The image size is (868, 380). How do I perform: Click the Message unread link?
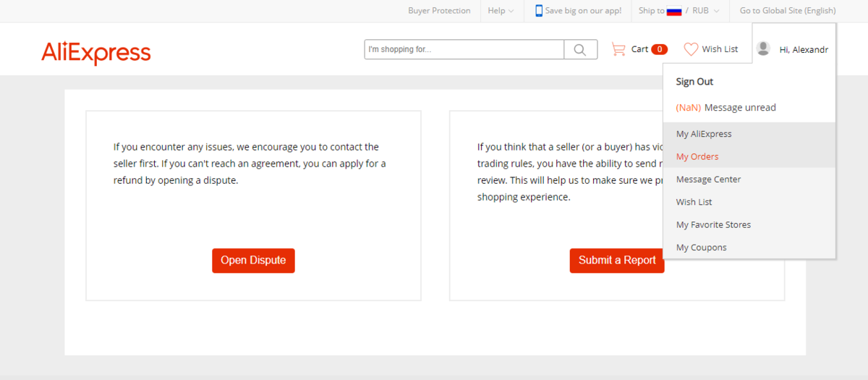[x=740, y=108]
